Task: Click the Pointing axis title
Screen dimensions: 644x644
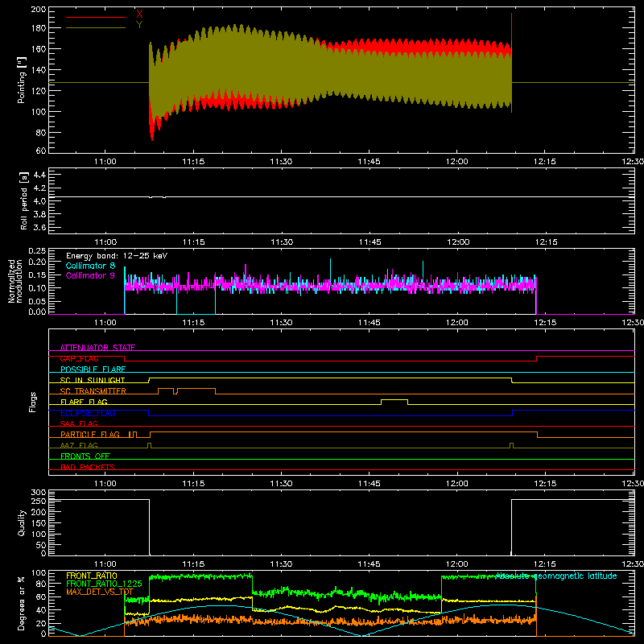Action: point(22,80)
